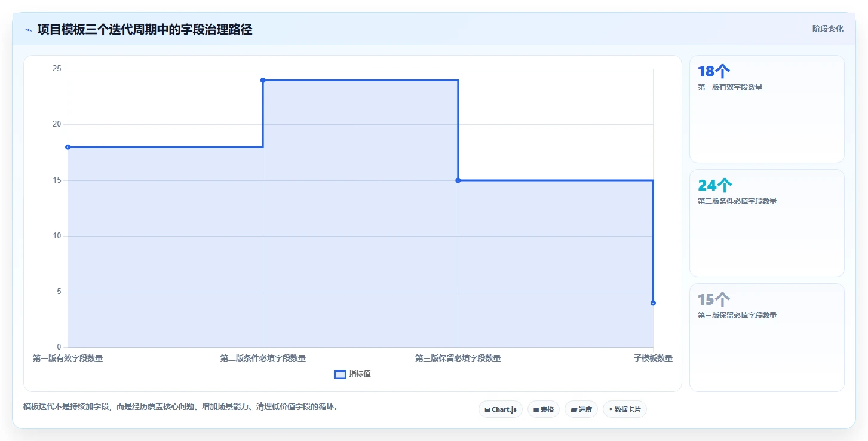Click x-axis label 第三版保留必填字段数量

coord(458,359)
